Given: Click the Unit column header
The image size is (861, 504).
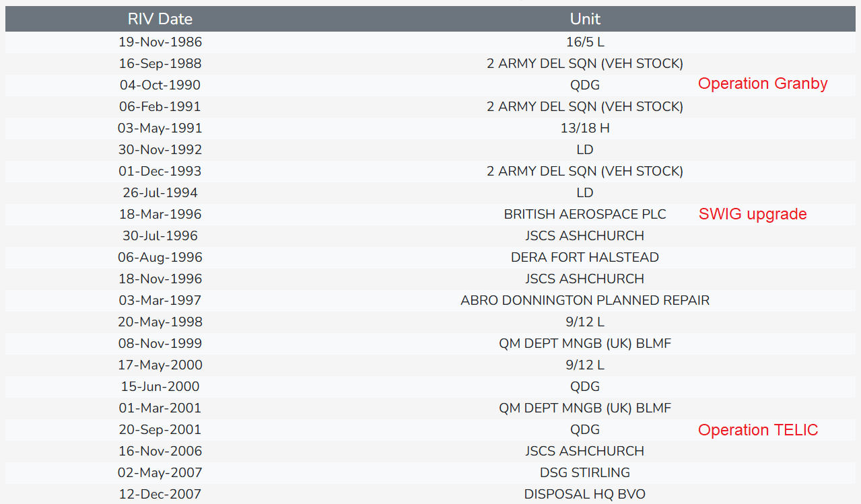Looking at the screenshot, I should 585,19.
